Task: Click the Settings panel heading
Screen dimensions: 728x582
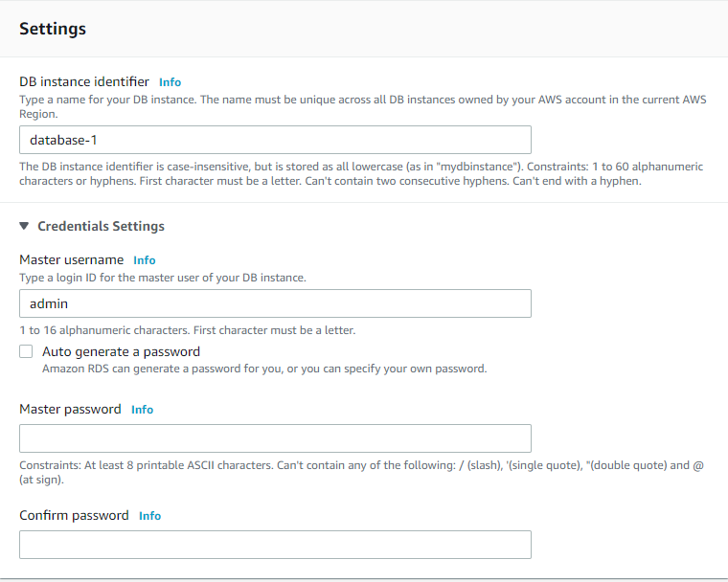Action: pos(53,29)
